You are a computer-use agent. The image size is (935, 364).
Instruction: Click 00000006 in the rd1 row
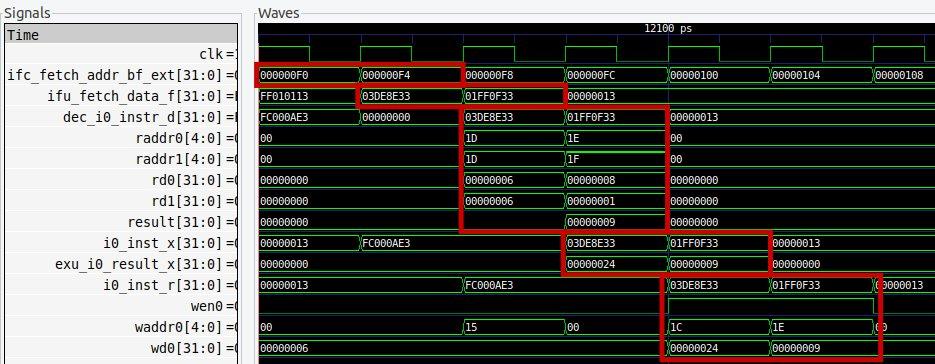point(489,201)
